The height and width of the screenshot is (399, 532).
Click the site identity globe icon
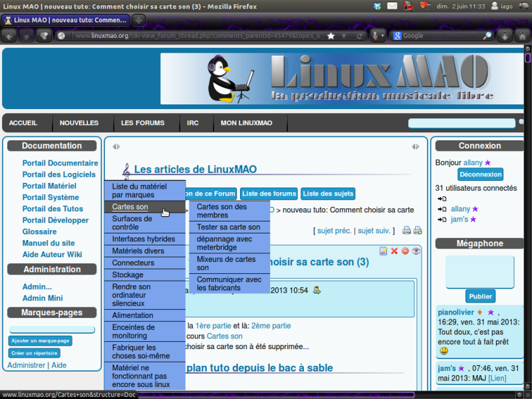point(61,36)
